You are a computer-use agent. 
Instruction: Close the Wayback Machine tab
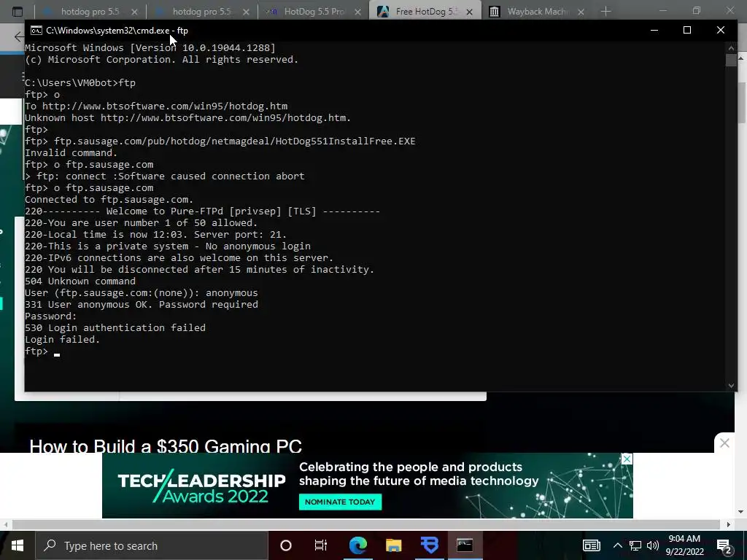point(581,12)
